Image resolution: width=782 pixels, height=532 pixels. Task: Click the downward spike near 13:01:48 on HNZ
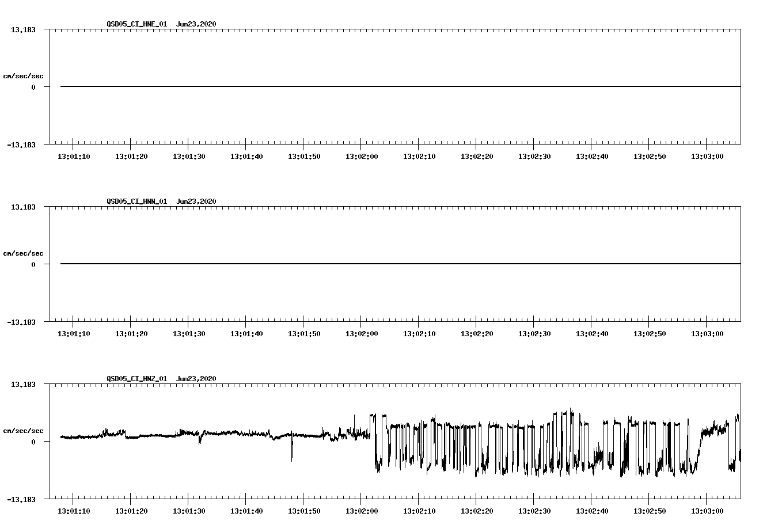(x=291, y=449)
